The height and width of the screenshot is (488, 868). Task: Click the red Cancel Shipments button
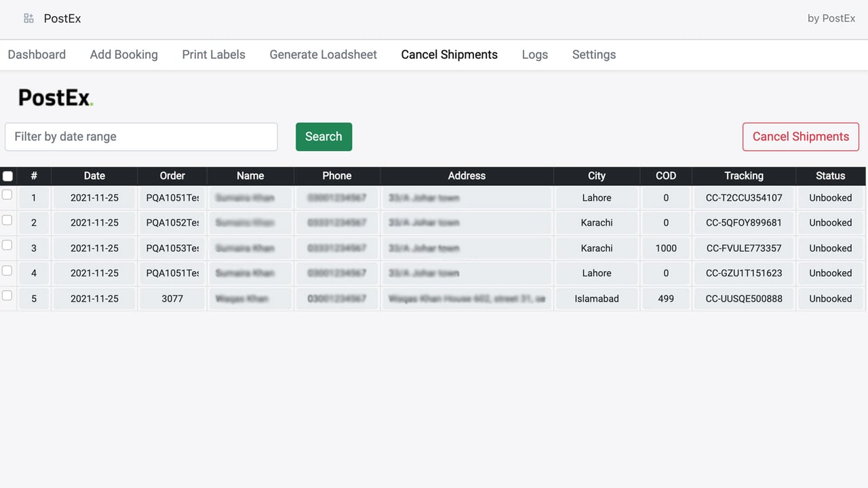[801, 137]
